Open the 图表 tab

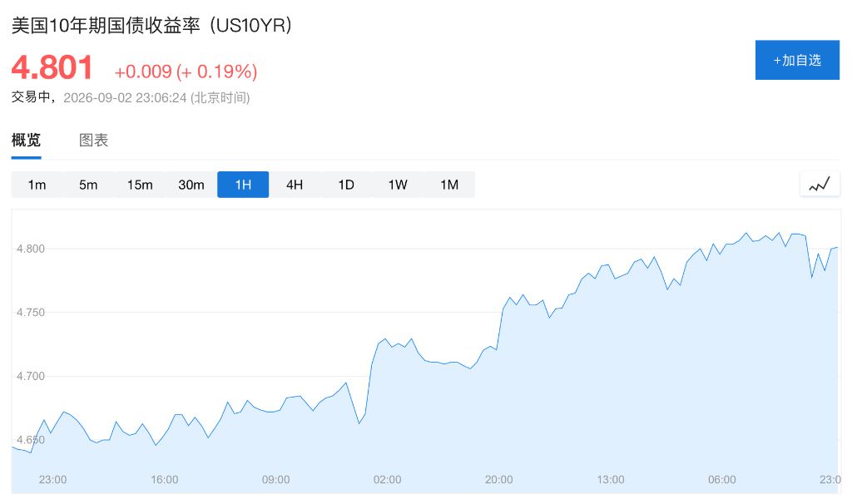[93, 140]
